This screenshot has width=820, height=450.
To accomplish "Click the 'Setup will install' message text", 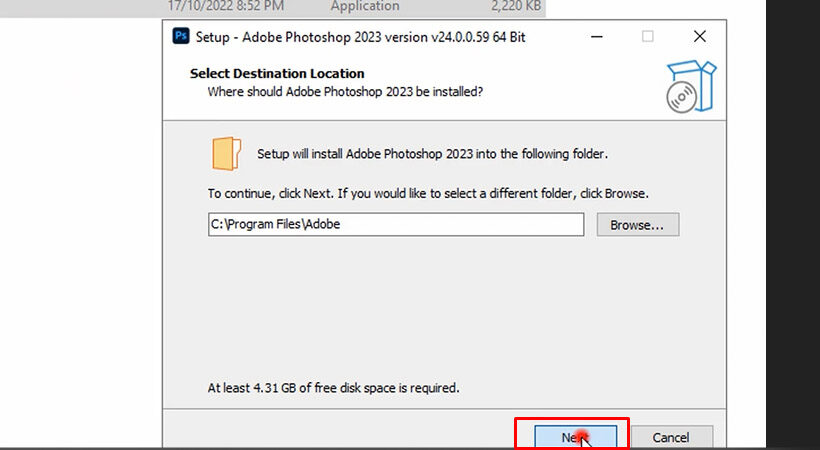I will 432,154.
